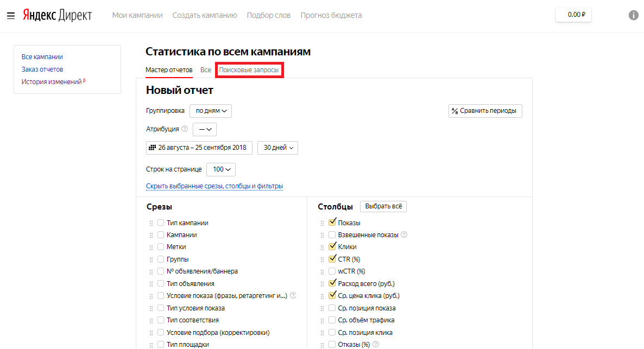Open the 30 дней period dropdown

pos(277,147)
